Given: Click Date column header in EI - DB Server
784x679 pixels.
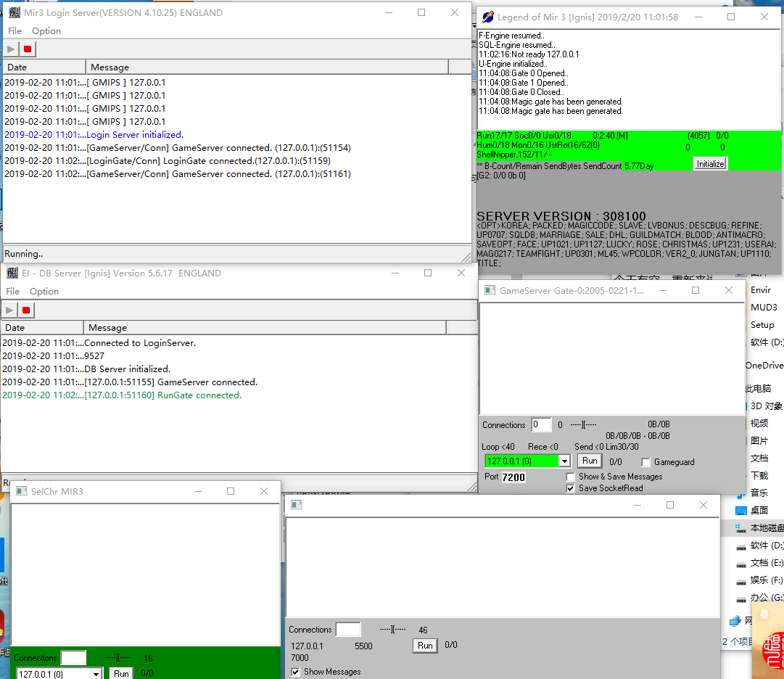Looking at the screenshot, I should tap(43, 327).
